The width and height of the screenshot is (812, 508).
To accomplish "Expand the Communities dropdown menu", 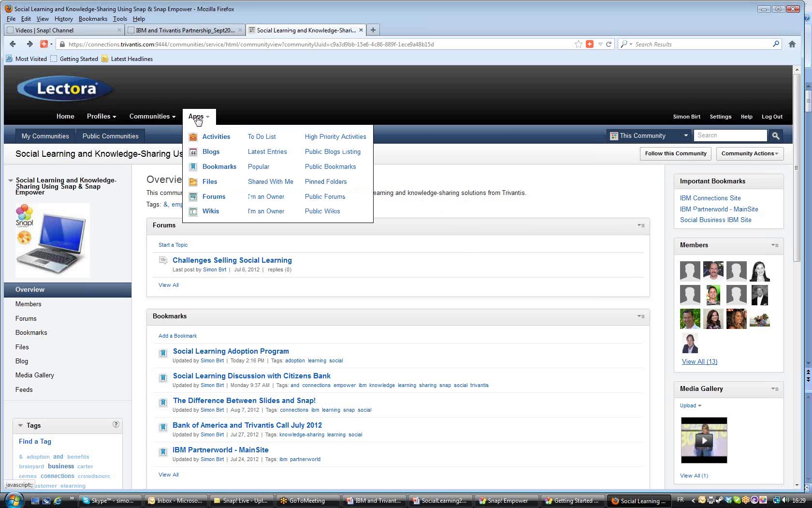I will point(152,117).
